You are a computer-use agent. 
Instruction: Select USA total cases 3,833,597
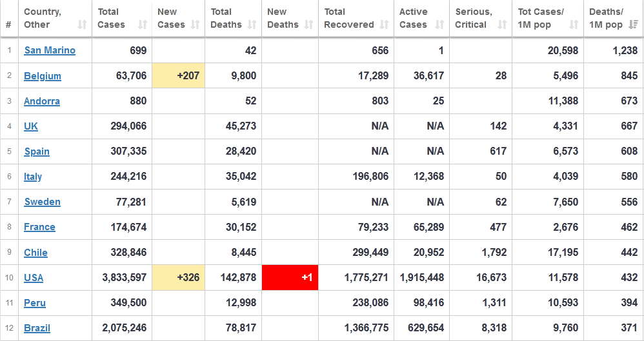click(x=125, y=278)
